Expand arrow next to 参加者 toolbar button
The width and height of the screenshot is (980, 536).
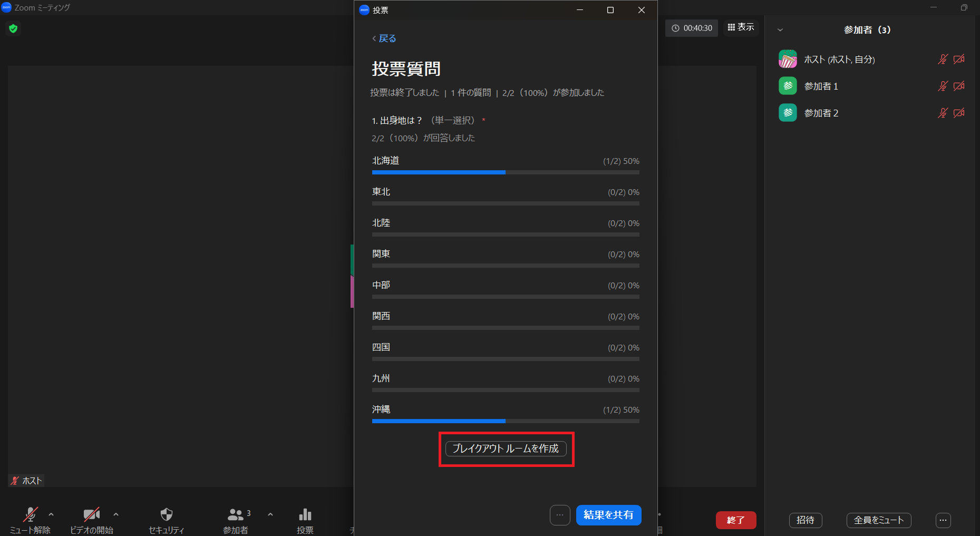coord(270,514)
